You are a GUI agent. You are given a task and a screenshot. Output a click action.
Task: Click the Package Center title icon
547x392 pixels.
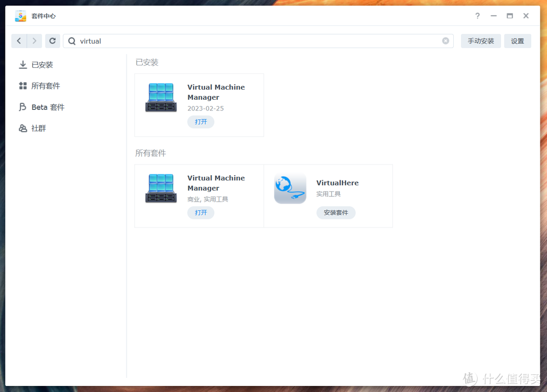(x=21, y=16)
